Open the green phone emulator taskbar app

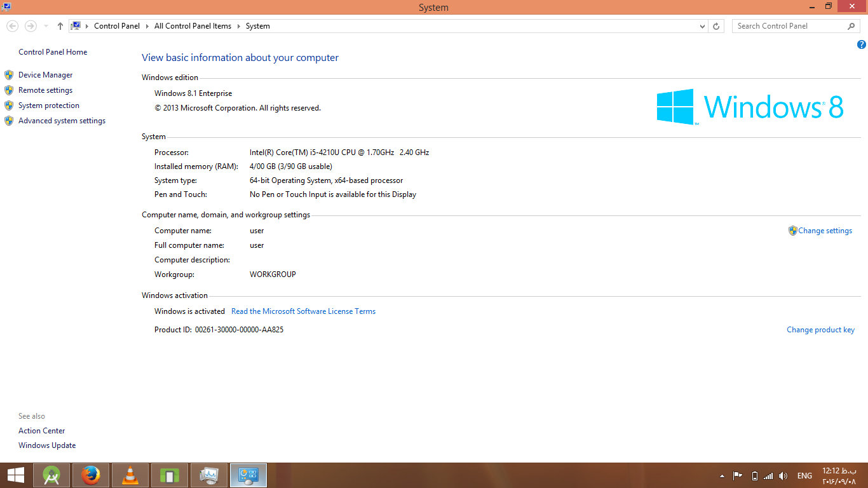click(170, 475)
